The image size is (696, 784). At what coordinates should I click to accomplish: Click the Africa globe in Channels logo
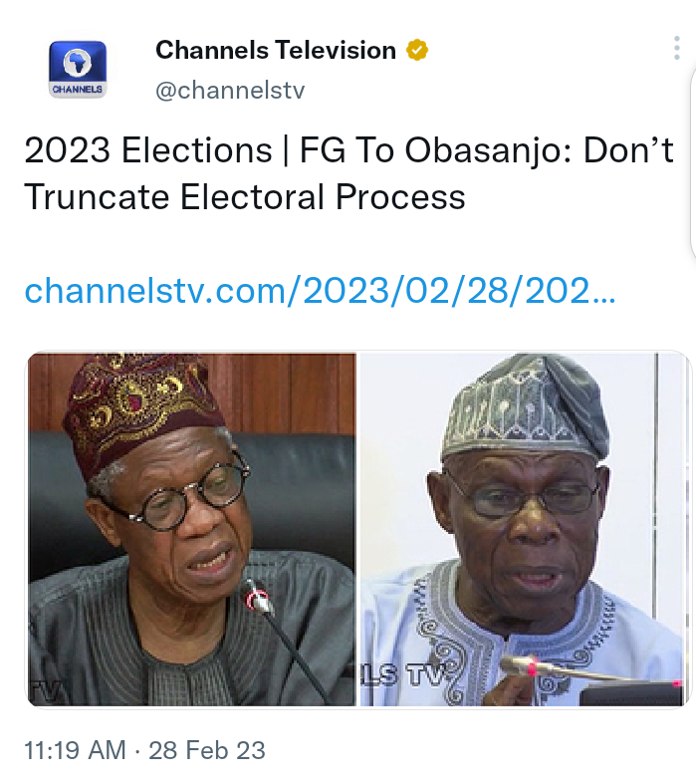pos(78,63)
